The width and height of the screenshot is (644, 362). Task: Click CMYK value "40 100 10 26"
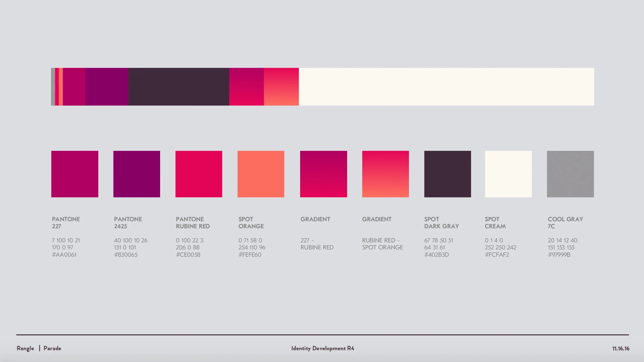click(131, 240)
